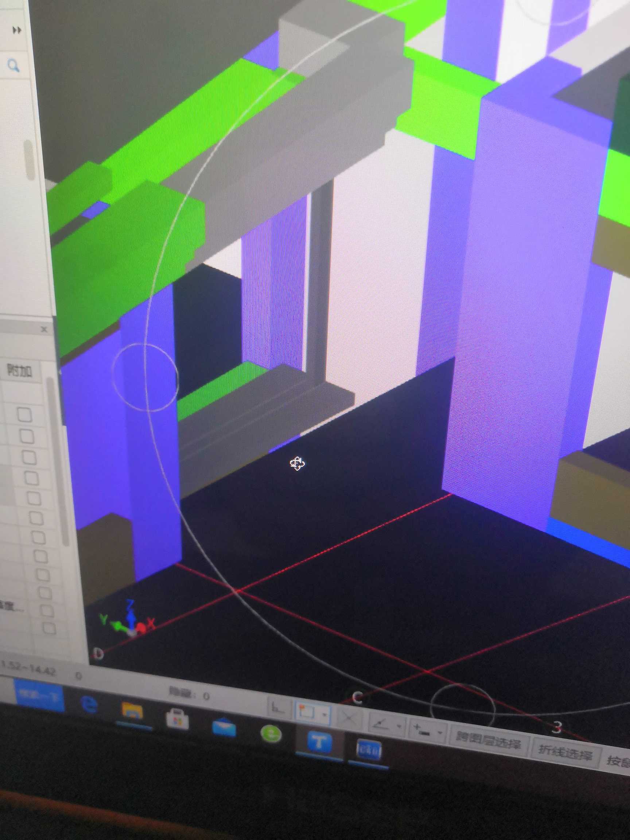Open the plus-minus offset dropdown arrow
630x840 pixels.
(440, 732)
